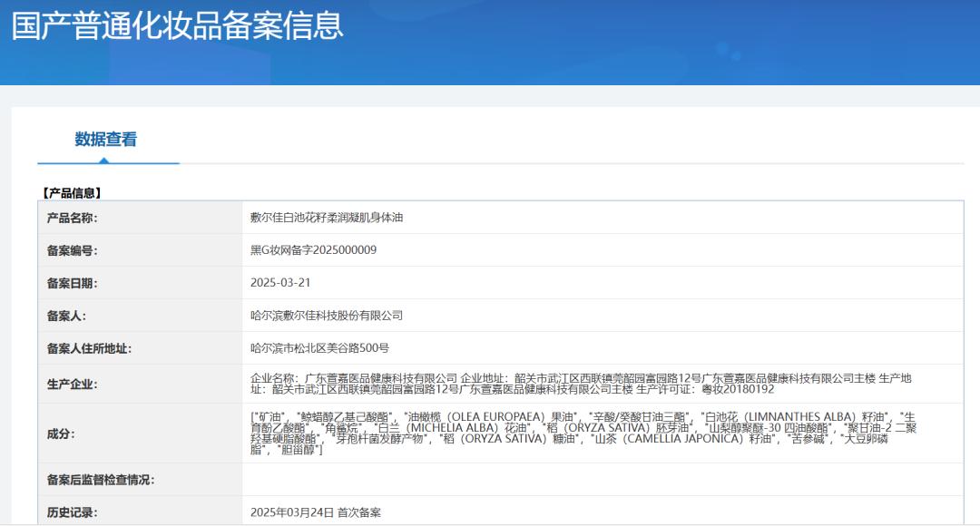Click the 备案人 row label

click(66, 316)
